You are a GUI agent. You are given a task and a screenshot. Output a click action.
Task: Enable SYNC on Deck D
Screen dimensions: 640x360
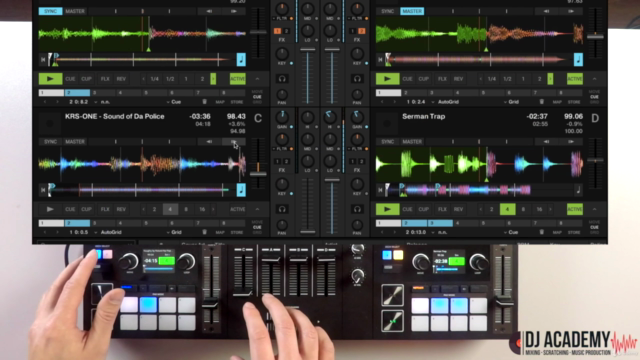pos(387,142)
